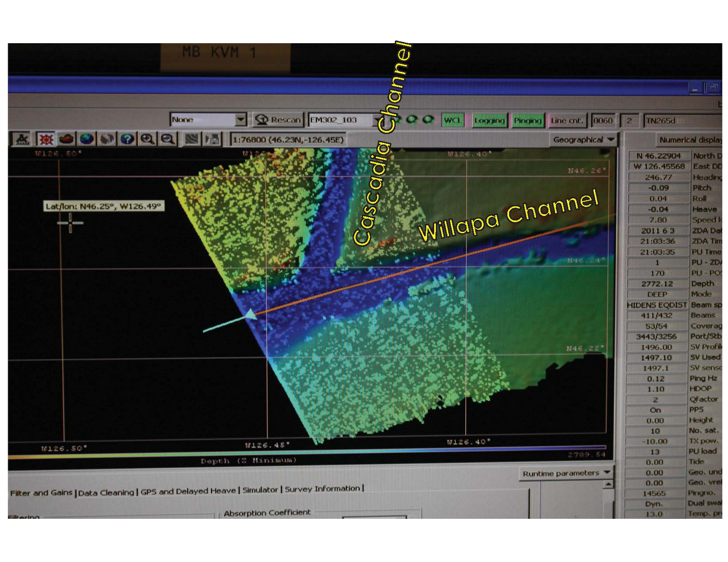Click the ping number value 14565
This screenshot has height=562, width=728.
click(654, 493)
